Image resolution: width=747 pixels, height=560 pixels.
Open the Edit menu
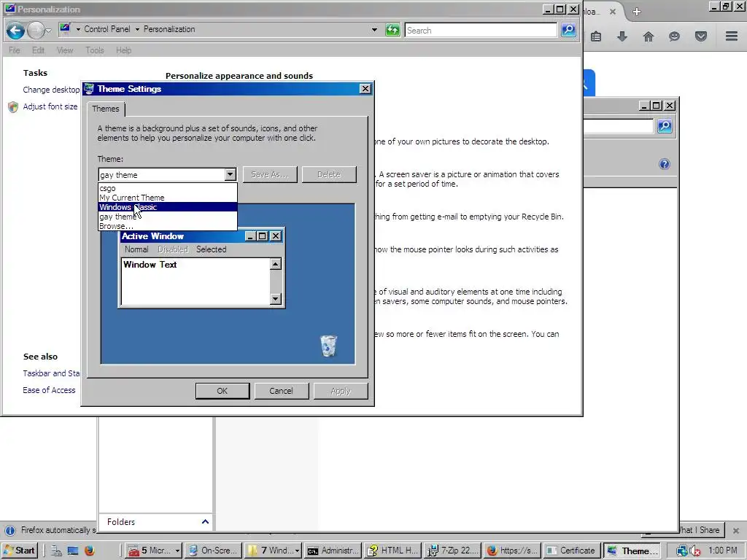point(38,50)
